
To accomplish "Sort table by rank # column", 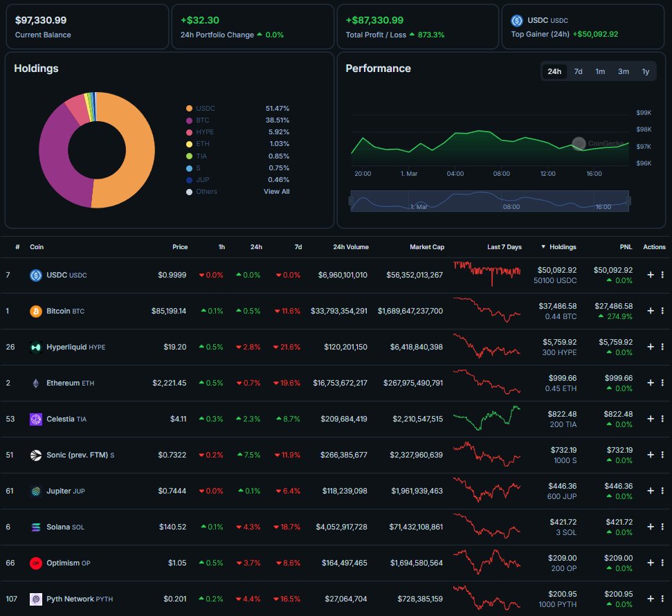I will (17, 247).
